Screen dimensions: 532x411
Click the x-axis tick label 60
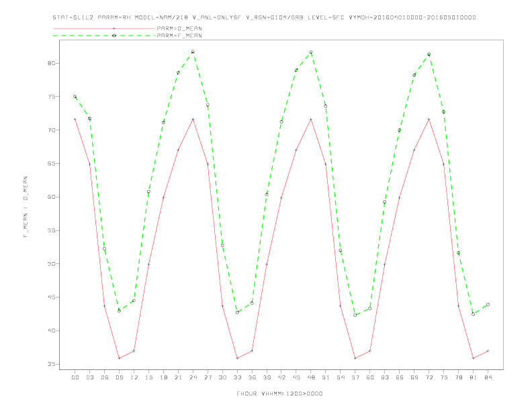point(370,377)
